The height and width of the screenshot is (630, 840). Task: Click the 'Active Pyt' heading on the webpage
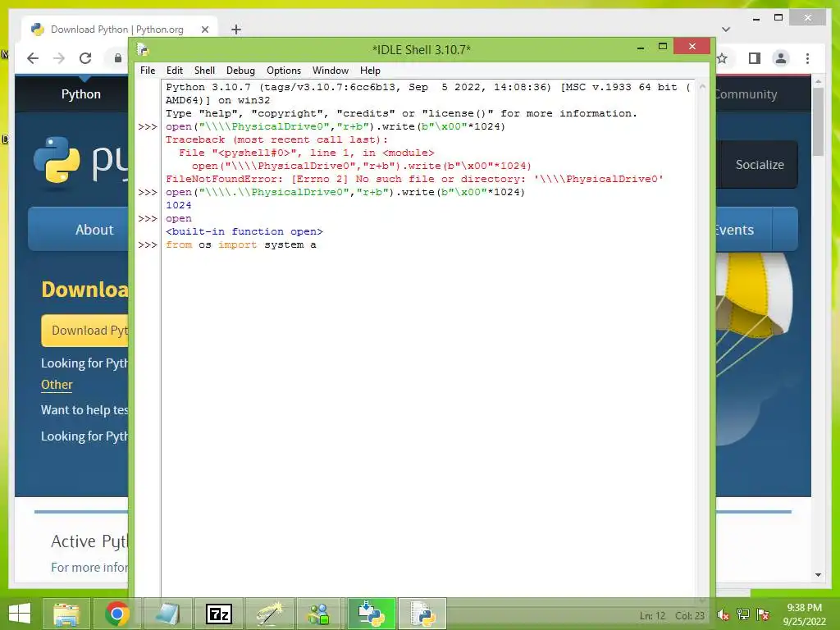point(89,541)
